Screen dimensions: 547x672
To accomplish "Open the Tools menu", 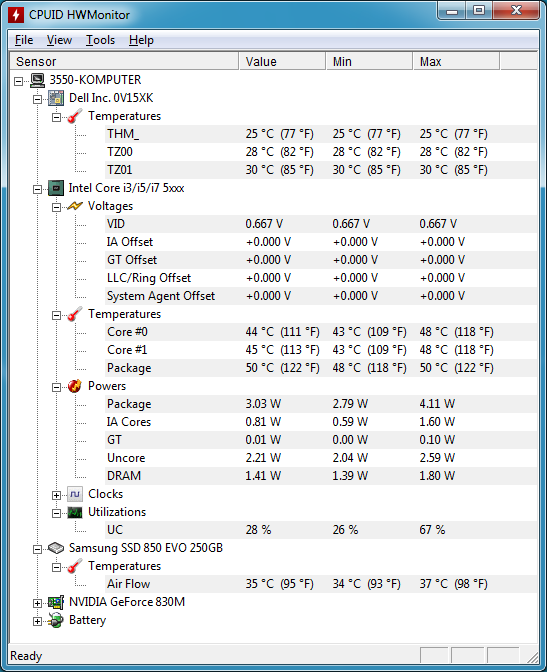I will 100,40.
